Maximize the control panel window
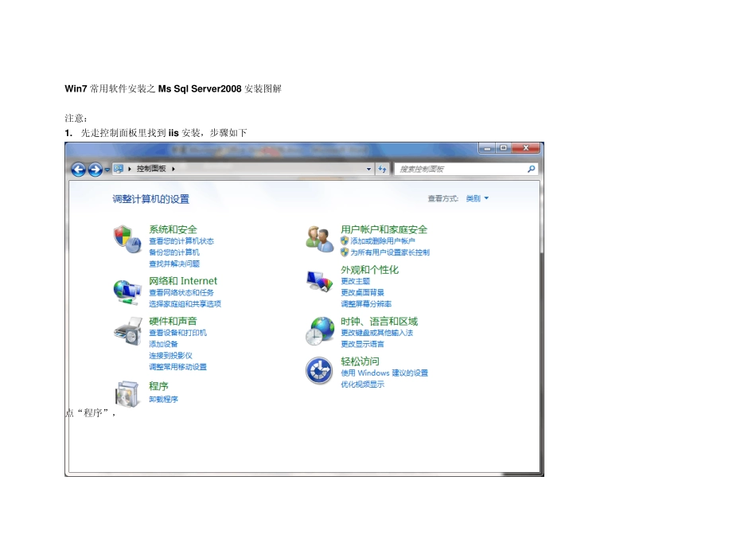Viewport: 756px width, 535px height. click(x=503, y=148)
